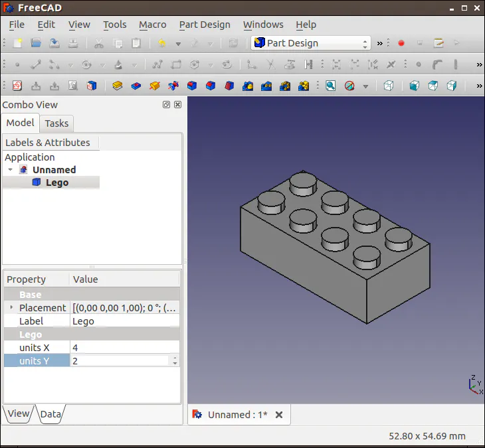Screen dimensions: 485x448
Task: Select the Lego object in tree
Action: 56,183
